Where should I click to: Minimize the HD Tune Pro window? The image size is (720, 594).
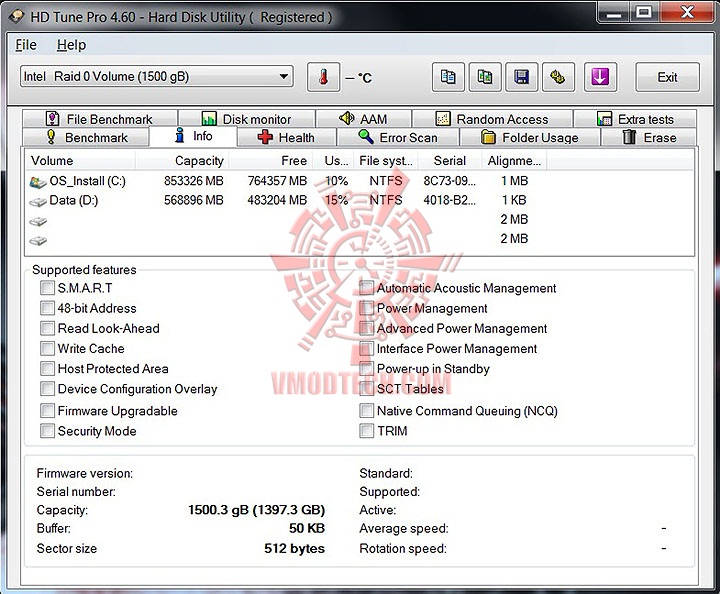(x=614, y=12)
